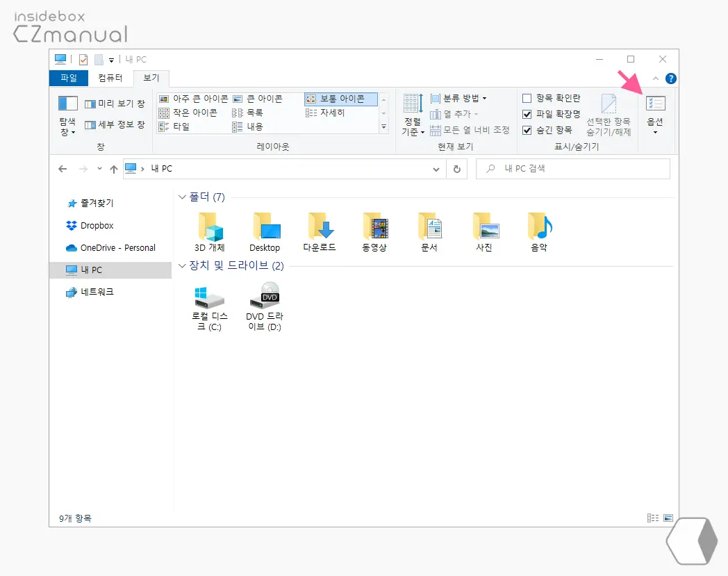Select OneDrive - Personal in sidebar
Screen dimensions: 728x576
point(110,247)
